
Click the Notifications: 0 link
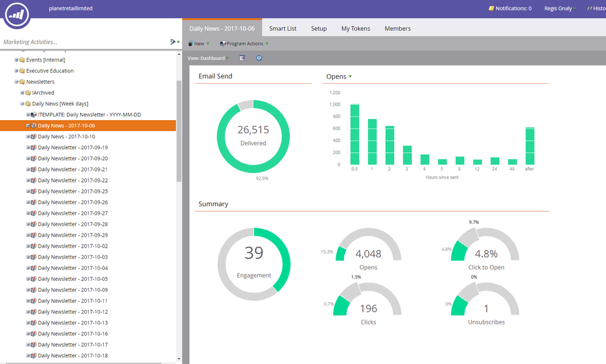tap(513, 8)
